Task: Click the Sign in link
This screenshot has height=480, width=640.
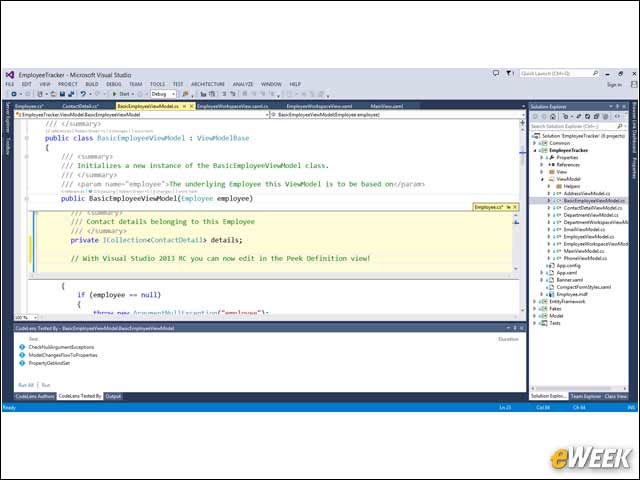Action: 614,84
